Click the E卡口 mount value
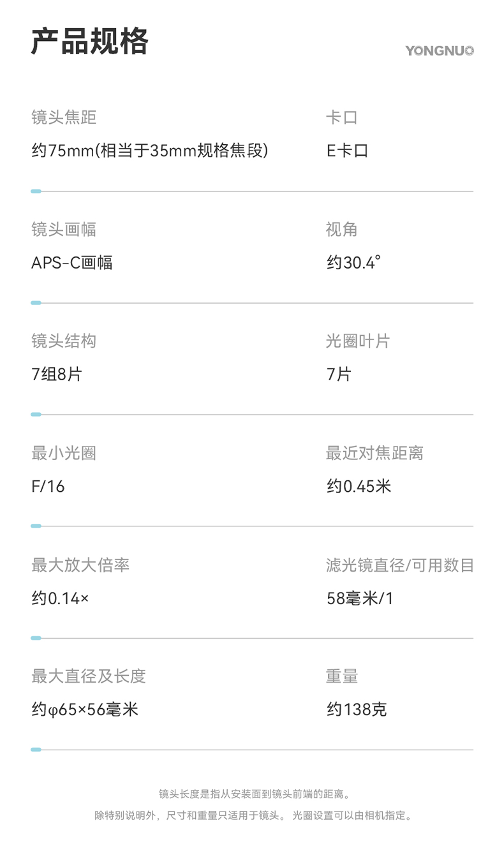Image resolution: width=504 pixels, height=853 pixels. 347,151
